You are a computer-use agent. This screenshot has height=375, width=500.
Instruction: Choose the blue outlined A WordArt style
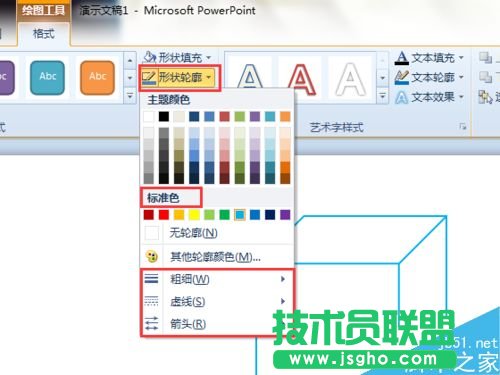coord(250,77)
